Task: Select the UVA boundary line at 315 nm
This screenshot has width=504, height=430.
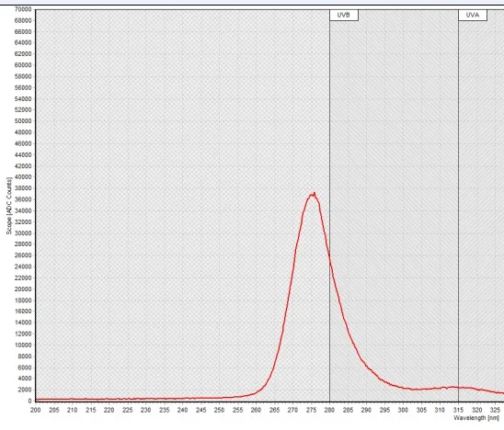Action: (458, 206)
